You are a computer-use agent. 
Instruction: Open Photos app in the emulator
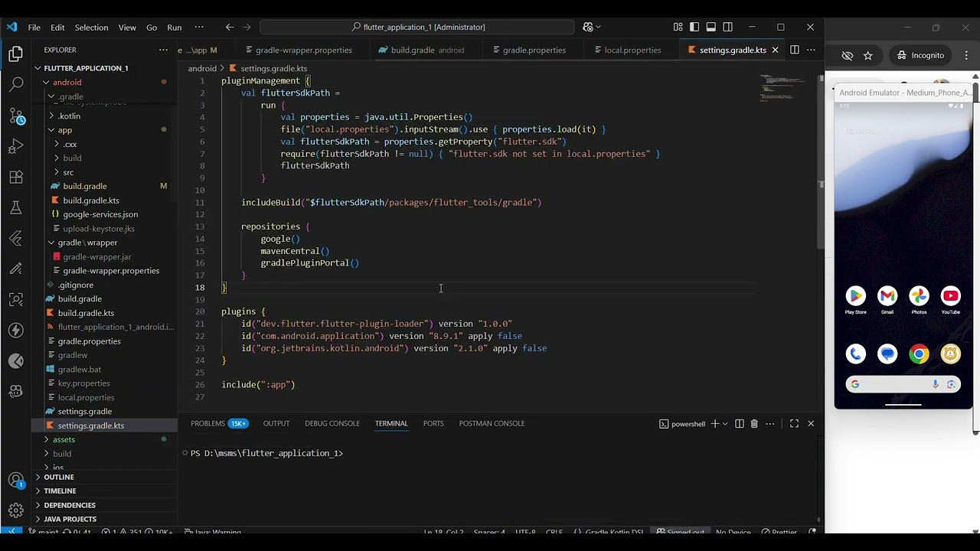(919, 295)
